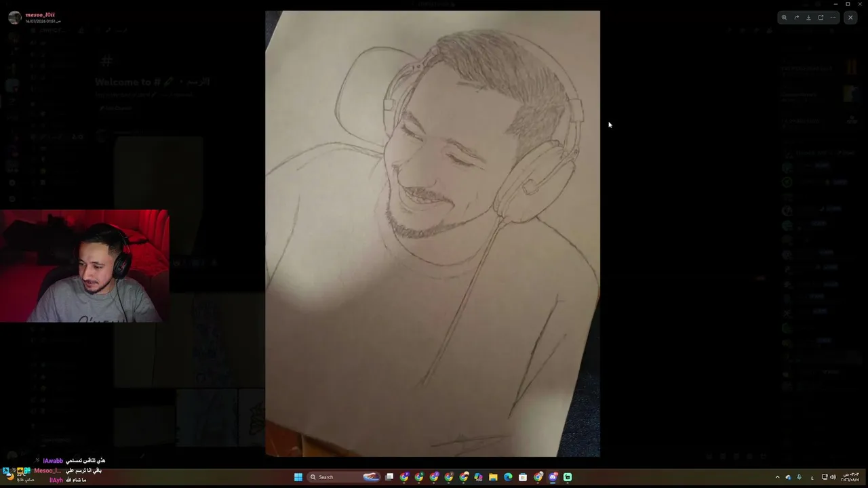Launch Microsoft 365 Copilot from taskbar
The height and width of the screenshot is (488, 868).
coord(479,477)
